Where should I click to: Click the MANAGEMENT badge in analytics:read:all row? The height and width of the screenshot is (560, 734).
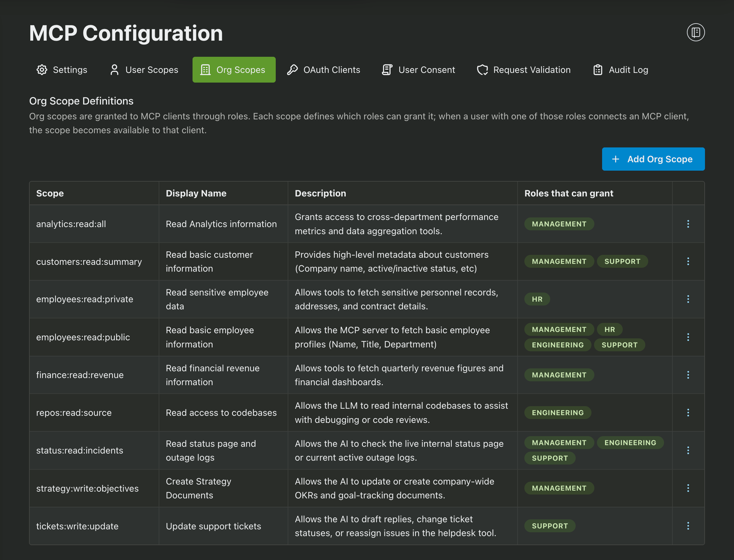click(x=559, y=224)
